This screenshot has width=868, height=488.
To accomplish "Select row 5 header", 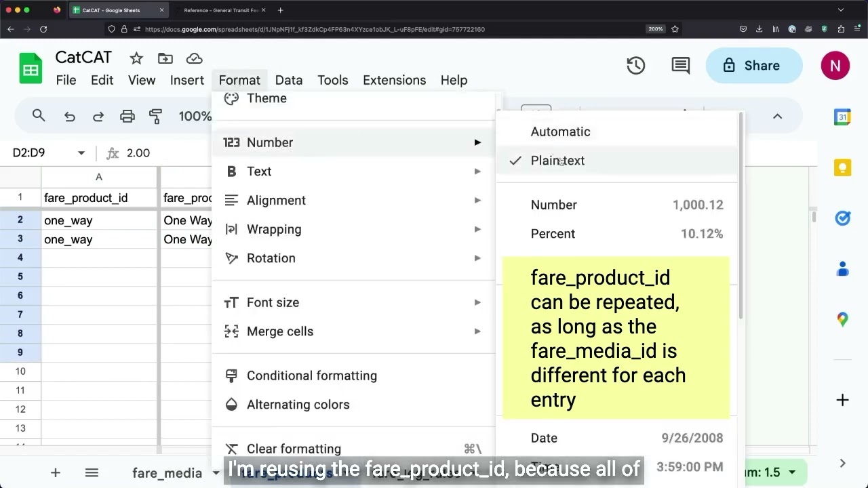I will pos(20,277).
